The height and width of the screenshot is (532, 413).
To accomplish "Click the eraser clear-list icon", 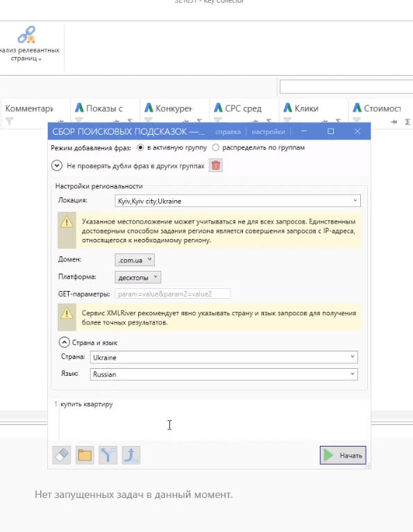I will pos(62,455).
